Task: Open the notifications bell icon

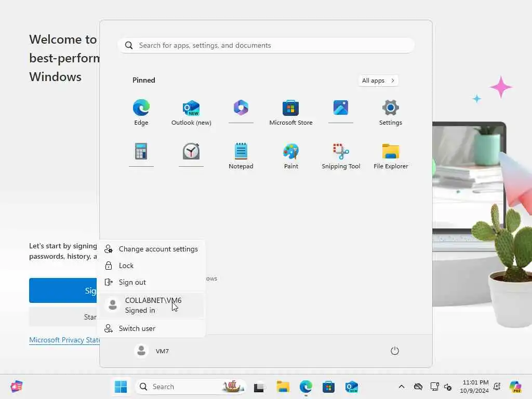Action: click(497, 387)
